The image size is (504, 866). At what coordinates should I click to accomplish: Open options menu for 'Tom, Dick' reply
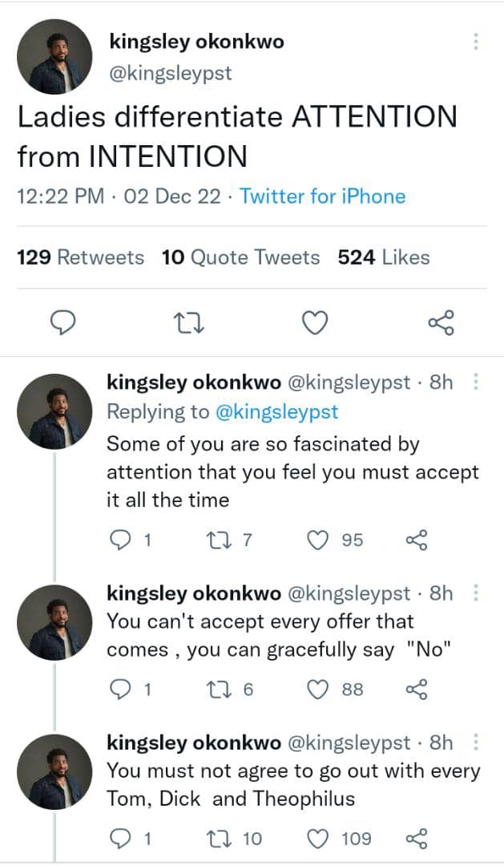[476, 743]
